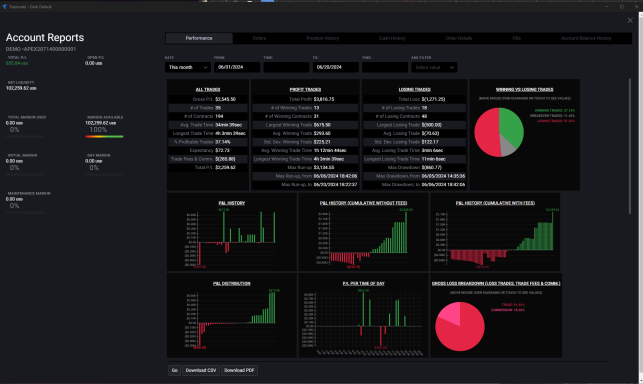Open the Account Balance History tab
The image size is (643, 384).
point(586,38)
